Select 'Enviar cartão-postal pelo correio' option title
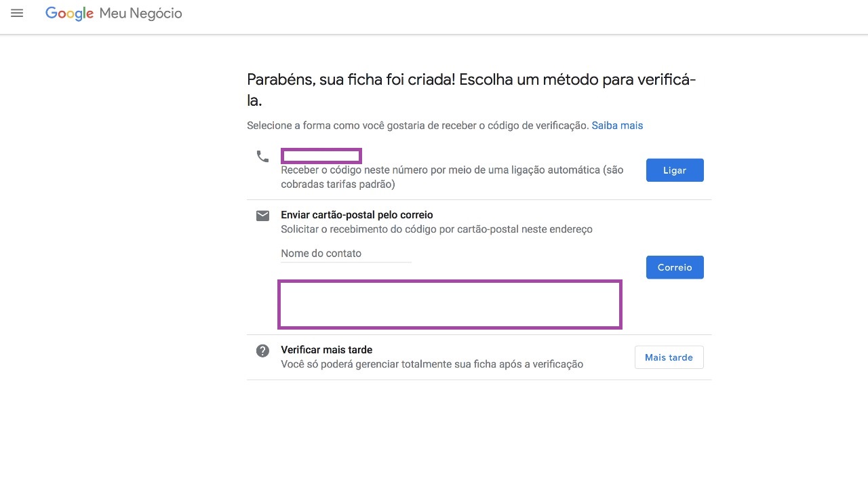The image size is (868, 489). pyautogui.click(x=357, y=215)
